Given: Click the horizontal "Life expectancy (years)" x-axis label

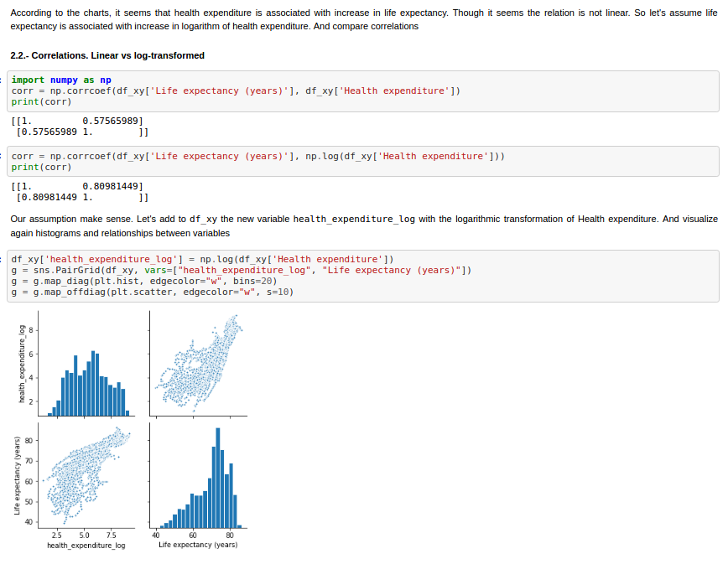Looking at the screenshot, I should tap(198, 545).
